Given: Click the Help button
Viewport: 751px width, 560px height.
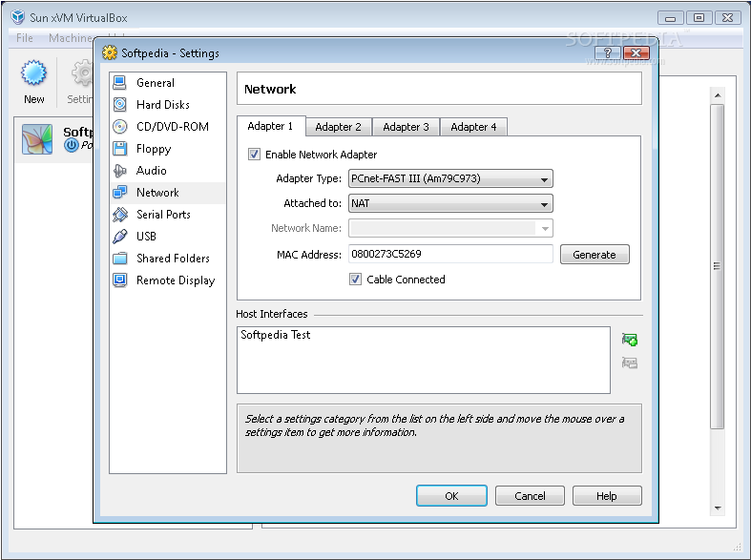Looking at the screenshot, I should point(607,496).
